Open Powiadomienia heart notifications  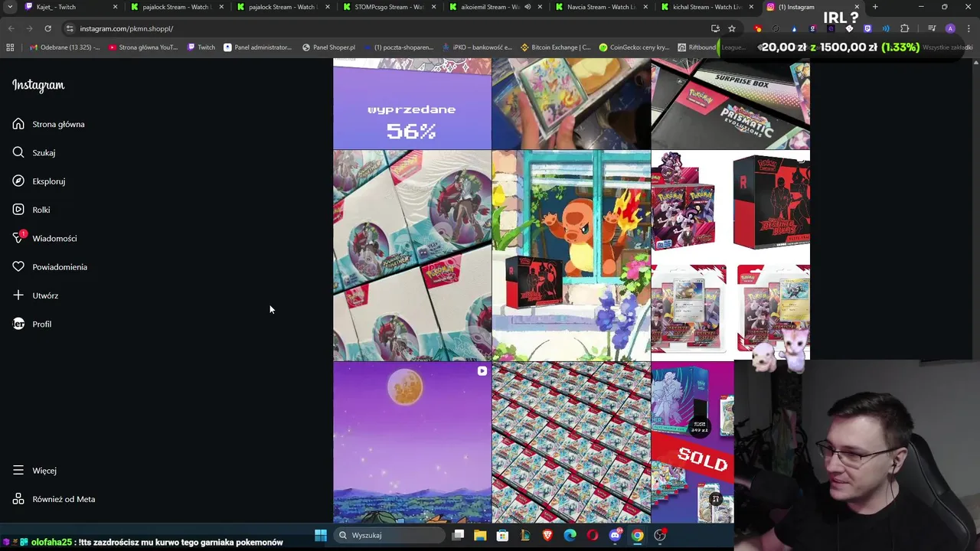49,267
